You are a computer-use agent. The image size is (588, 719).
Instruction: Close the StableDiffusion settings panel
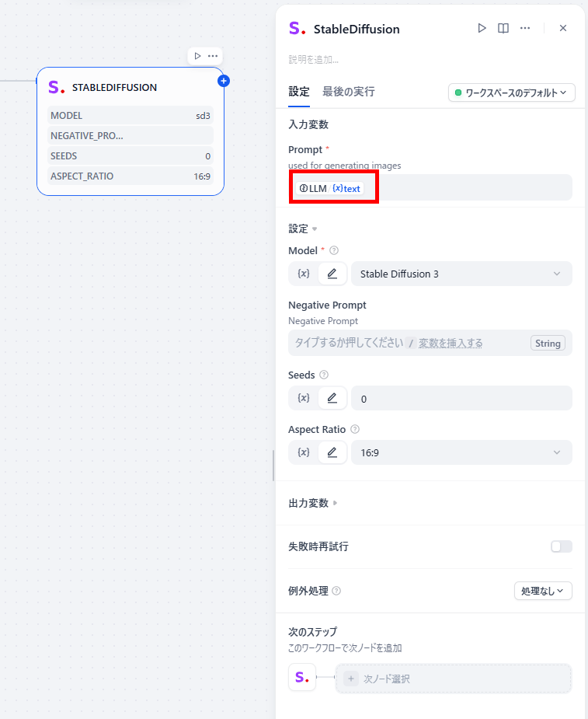563,29
